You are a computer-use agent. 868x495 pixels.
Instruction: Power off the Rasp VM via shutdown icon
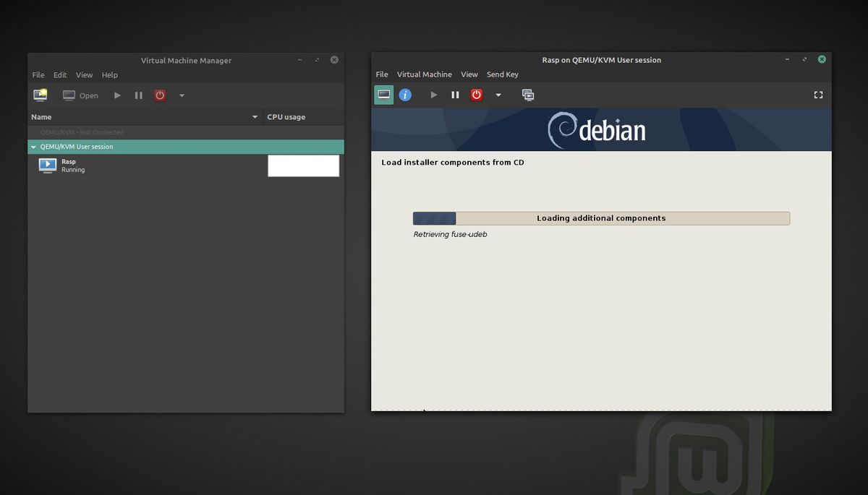coord(476,95)
